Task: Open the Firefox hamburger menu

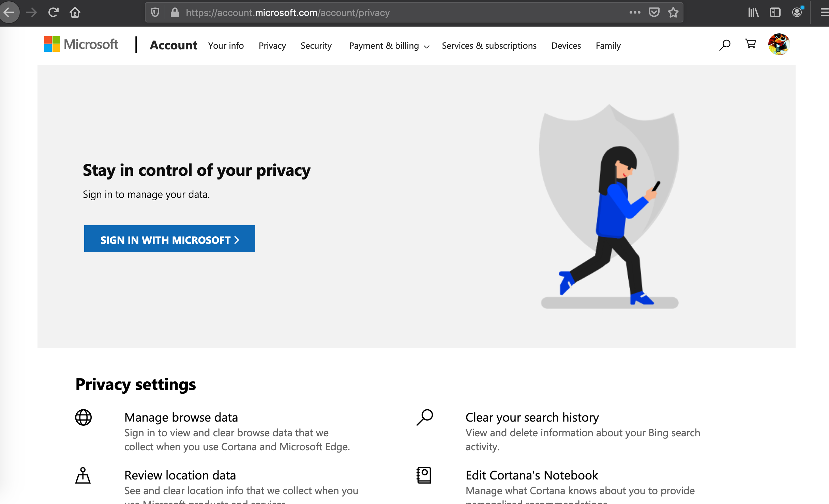Action: [824, 12]
